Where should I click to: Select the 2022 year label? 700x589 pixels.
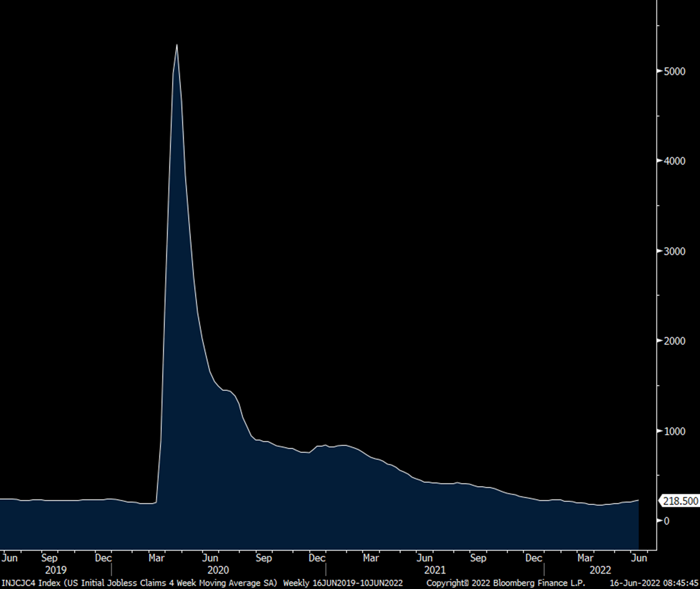(x=600, y=570)
